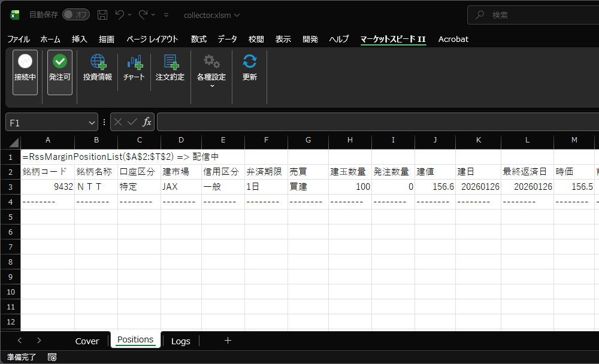Click the Insert Function fx icon

147,122
